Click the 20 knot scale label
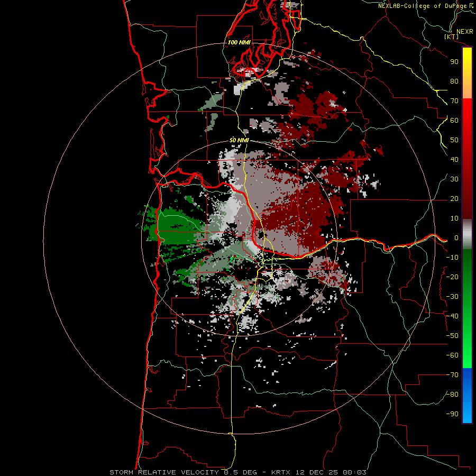Image resolution: width=476 pixels, height=476 pixels. [454, 198]
